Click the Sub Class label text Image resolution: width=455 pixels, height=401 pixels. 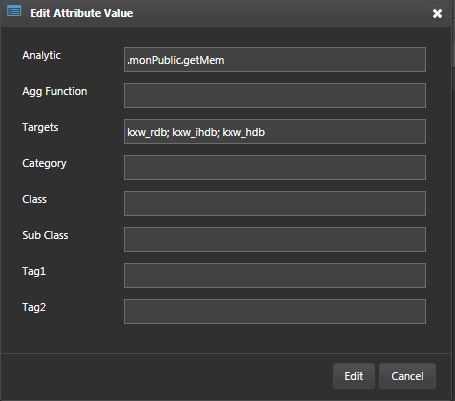(45, 235)
